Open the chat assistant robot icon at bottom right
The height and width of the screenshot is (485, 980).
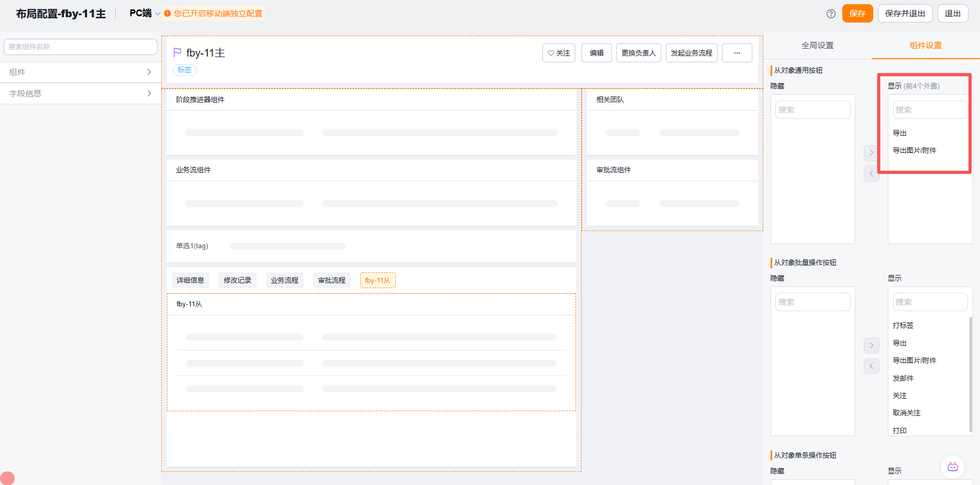pos(953,467)
